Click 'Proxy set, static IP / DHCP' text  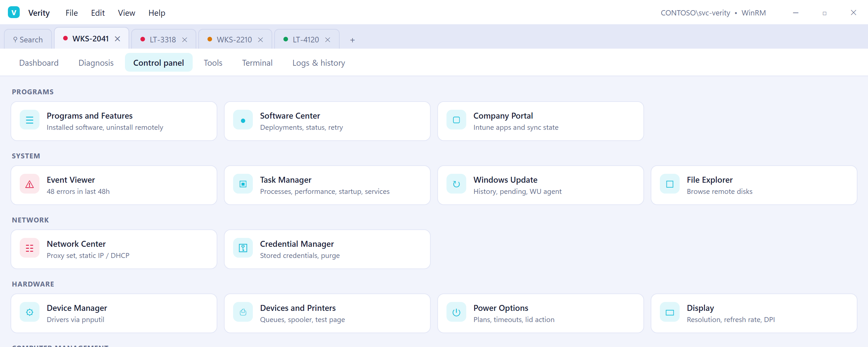(x=88, y=255)
